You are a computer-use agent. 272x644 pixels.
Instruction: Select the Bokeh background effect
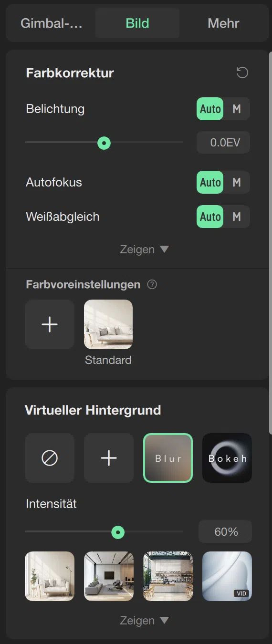click(227, 458)
